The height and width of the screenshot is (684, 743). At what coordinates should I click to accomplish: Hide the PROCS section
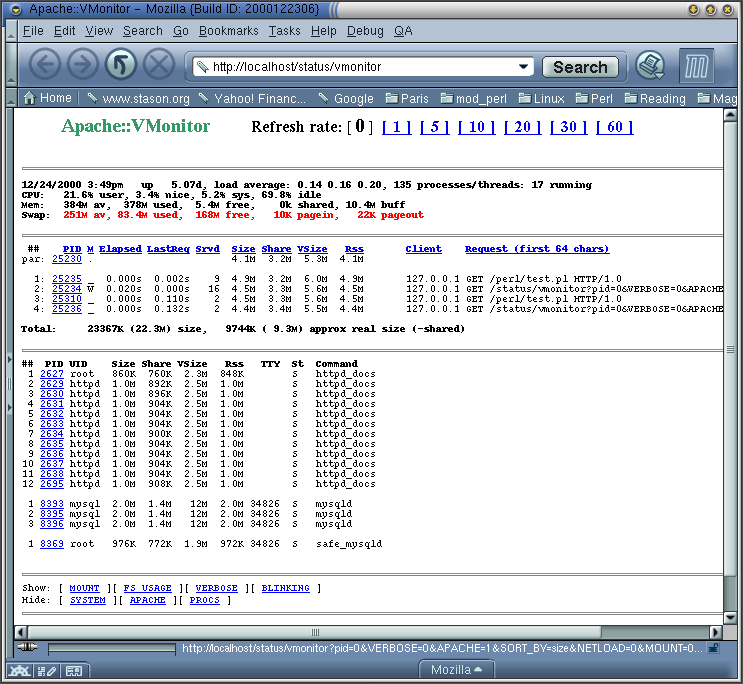coord(204,600)
